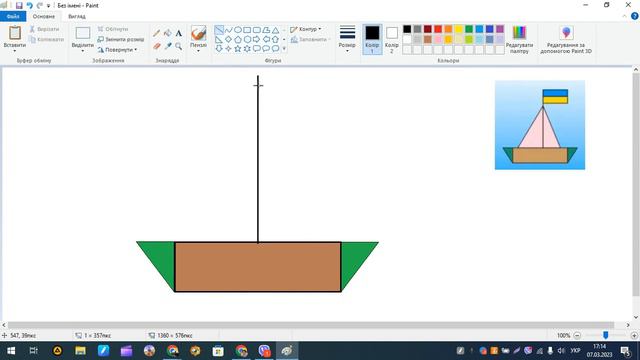Open the notification center icon
The image size is (640, 360).
625,351
